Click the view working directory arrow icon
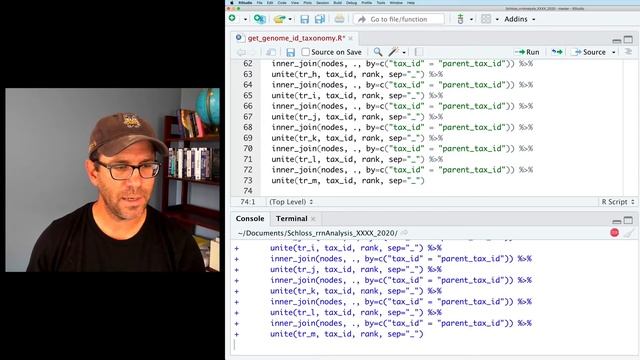The height and width of the screenshot is (360, 640). (404, 233)
